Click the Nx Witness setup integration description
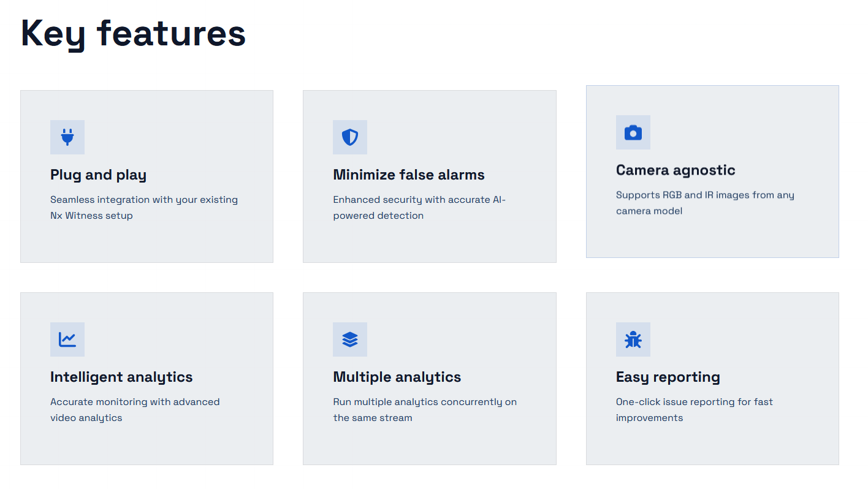868x489 pixels. click(143, 208)
